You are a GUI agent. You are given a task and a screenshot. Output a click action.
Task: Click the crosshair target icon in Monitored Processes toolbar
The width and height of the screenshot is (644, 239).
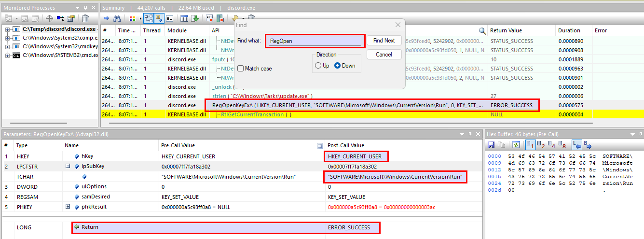49,18
